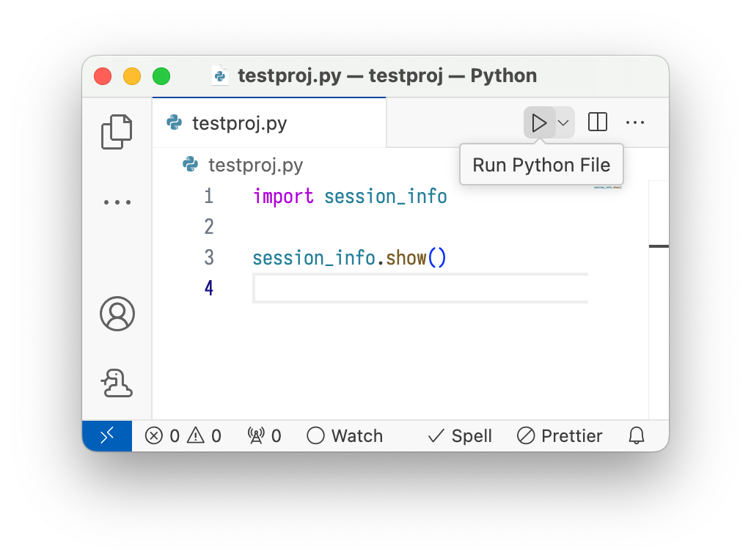The height and width of the screenshot is (560, 751).
Task: Toggle the Watch status bar item
Action: [345, 436]
